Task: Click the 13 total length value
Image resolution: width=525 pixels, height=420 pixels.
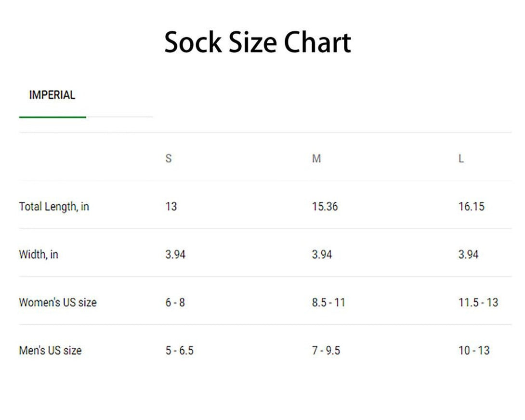Action: 171,207
